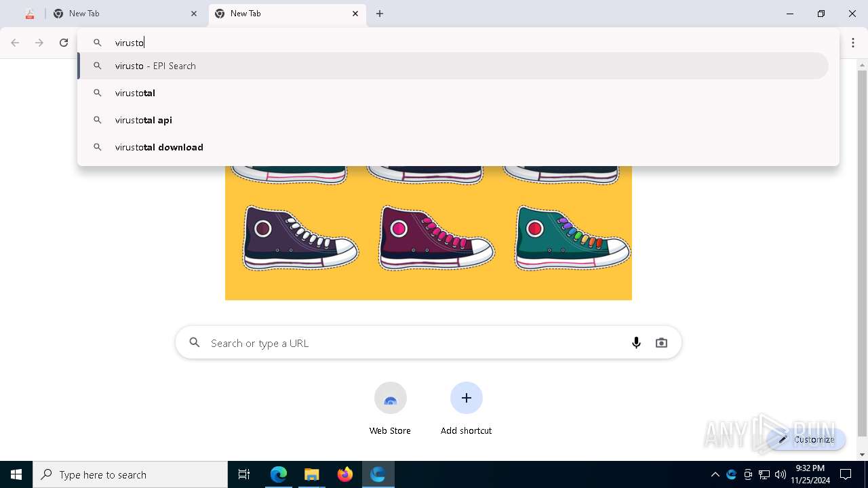Launch Firefox from taskbar

coord(345,474)
